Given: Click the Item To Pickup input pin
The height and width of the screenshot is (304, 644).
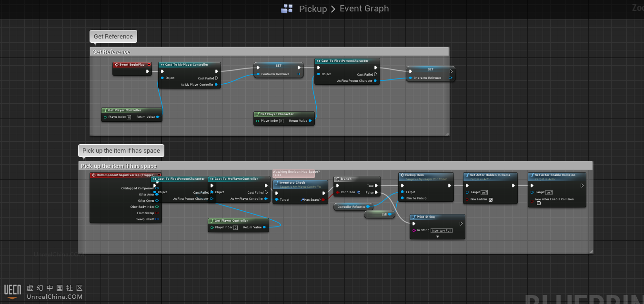Looking at the screenshot, I should [x=403, y=198].
